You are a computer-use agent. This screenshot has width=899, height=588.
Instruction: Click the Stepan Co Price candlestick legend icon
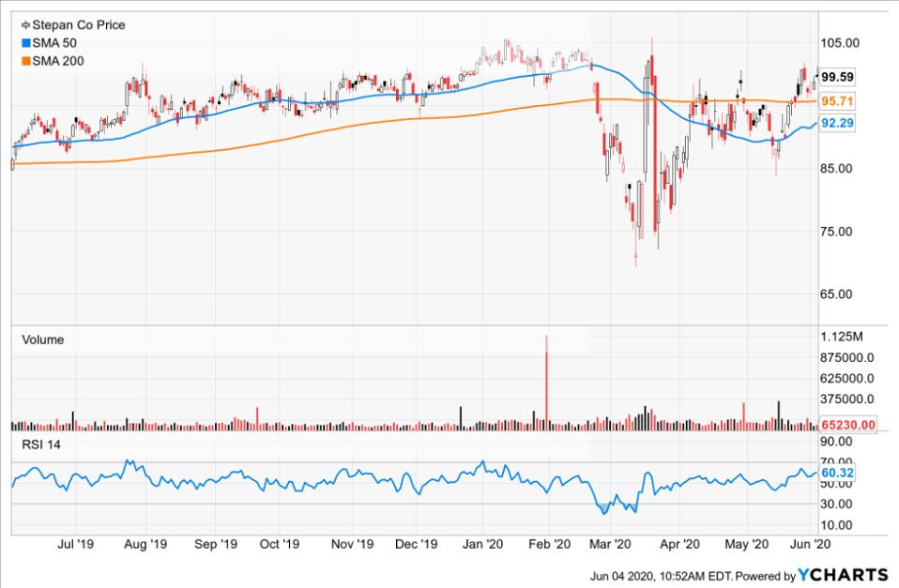25,25
